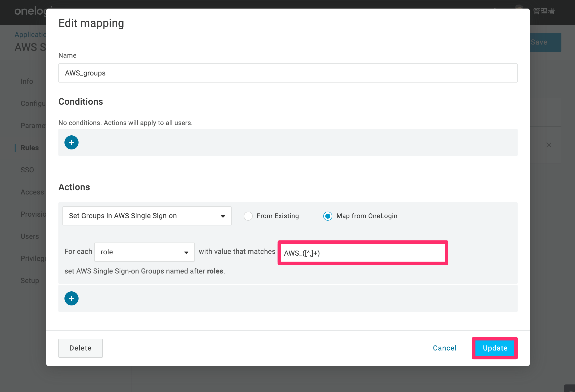The width and height of the screenshot is (575, 392).
Task: Add another action with plus icon
Action: [x=71, y=298]
